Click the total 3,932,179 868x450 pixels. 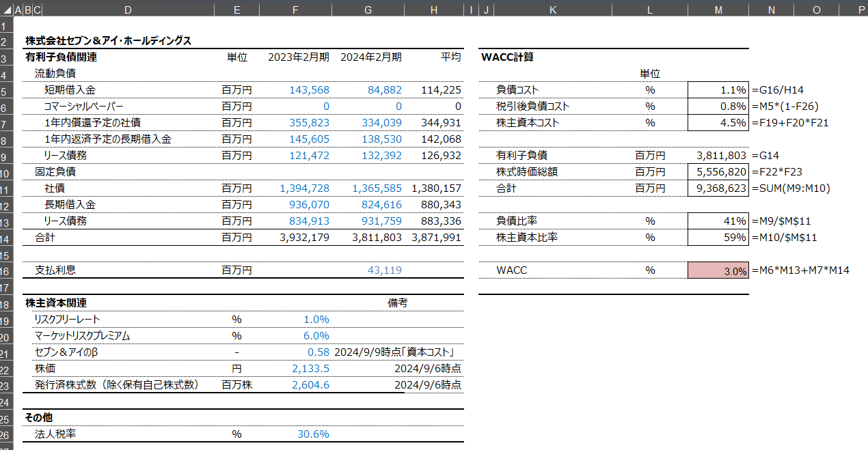coord(305,238)
